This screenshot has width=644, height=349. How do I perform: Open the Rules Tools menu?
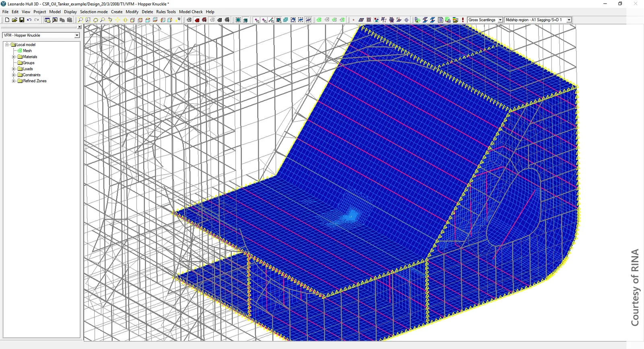click(166, 12)
